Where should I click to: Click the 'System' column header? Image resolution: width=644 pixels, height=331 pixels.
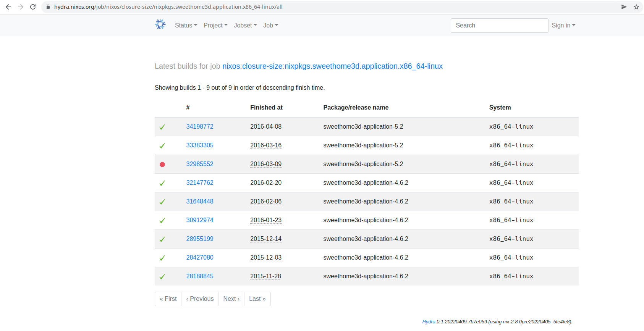[x=500, y=107]
